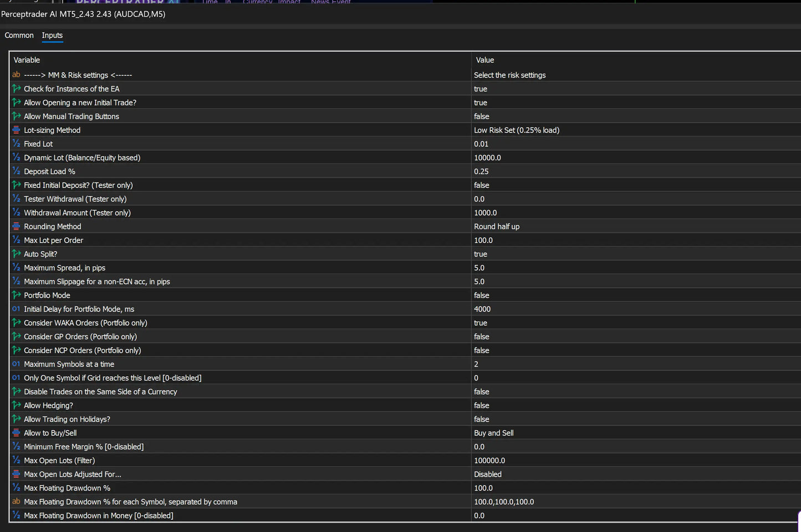
Task: Click the double-type icon beside Fixed Lot
Action: (x=16, y=144)
